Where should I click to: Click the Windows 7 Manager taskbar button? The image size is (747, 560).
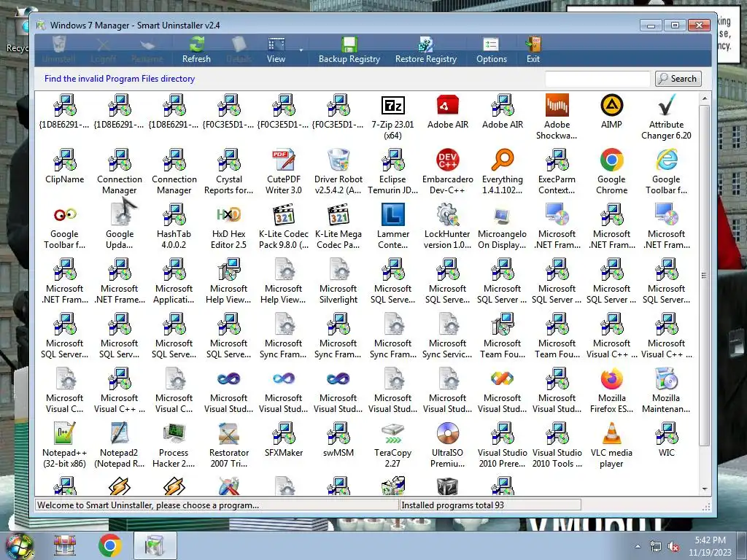click(155, 545)
